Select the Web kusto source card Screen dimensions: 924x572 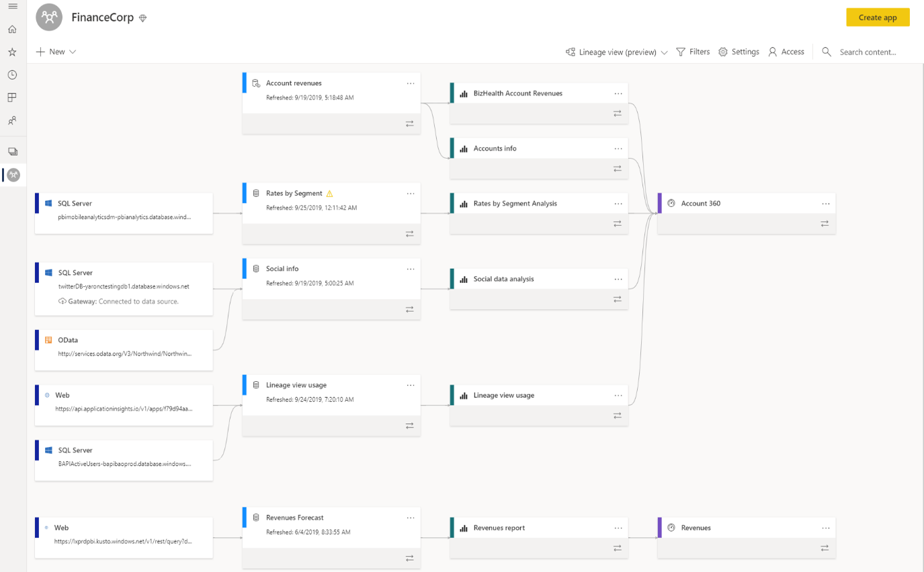point(124,537)
